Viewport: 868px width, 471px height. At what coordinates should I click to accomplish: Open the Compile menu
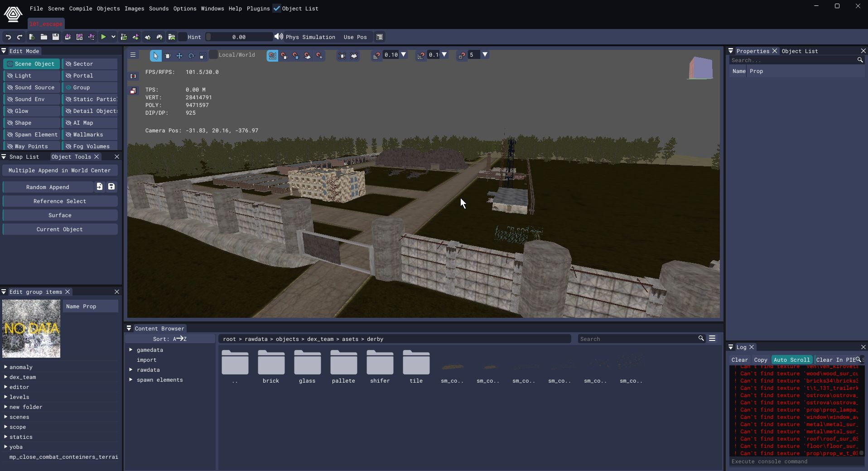80,9
